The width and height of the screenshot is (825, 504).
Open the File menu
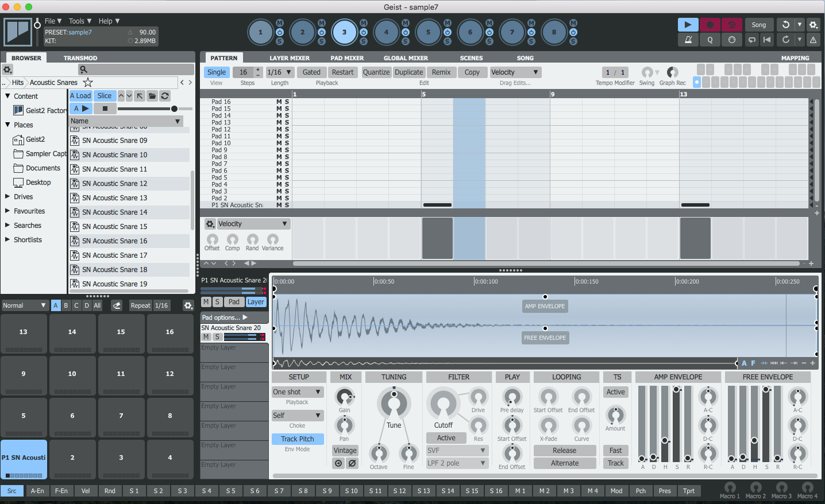[53, 21]
